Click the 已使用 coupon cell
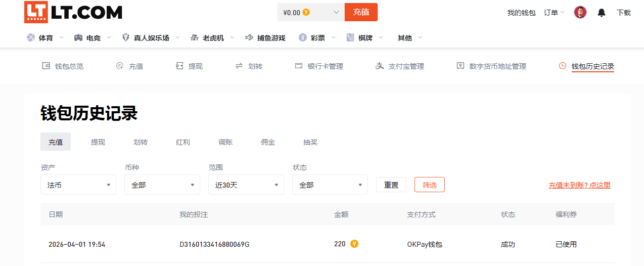The width and height of the screenshot is (644, 266). [x=566, y=244]
